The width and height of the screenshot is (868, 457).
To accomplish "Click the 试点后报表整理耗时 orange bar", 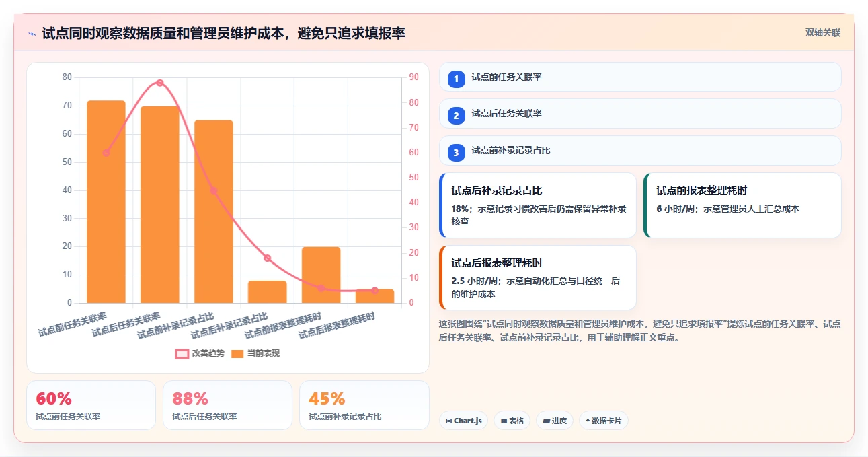I will pos(374,296).
